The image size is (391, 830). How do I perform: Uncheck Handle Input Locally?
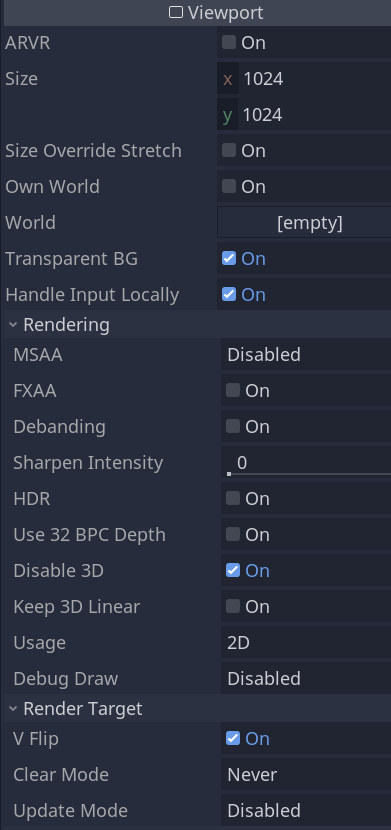(x=229, y=294)
